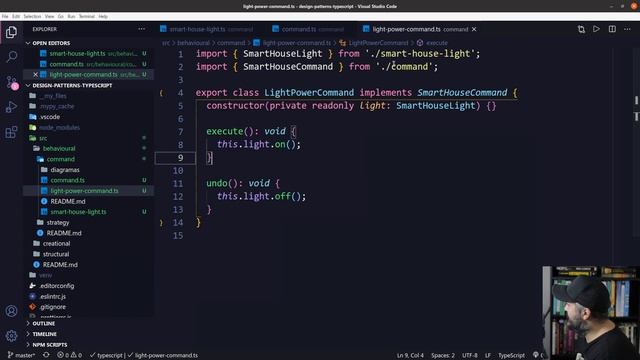Click the errors and warnings count indicator
Screen dimensions: 640x360
pos(69,355)
